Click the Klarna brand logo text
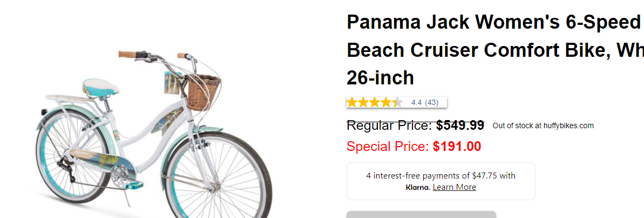Screen dimensions: 644x218 [417, 188]
